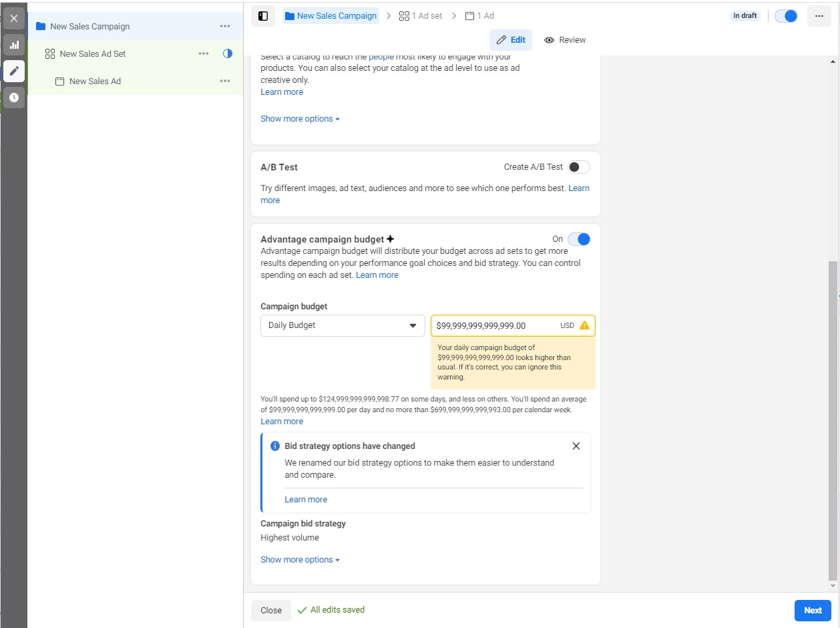Select the pencil edit icon in sidebar
840x628 pixels.
pyautogui.click(x=14, y=71)
